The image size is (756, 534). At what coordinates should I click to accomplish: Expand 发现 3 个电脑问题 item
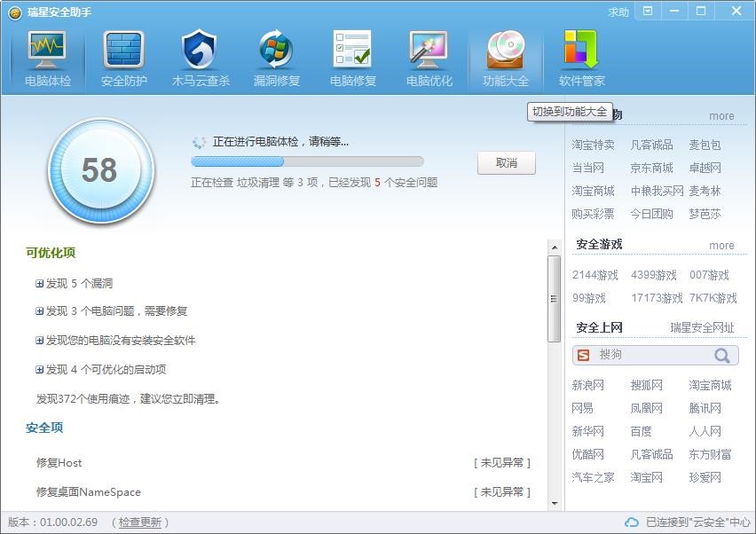(40, 311)
